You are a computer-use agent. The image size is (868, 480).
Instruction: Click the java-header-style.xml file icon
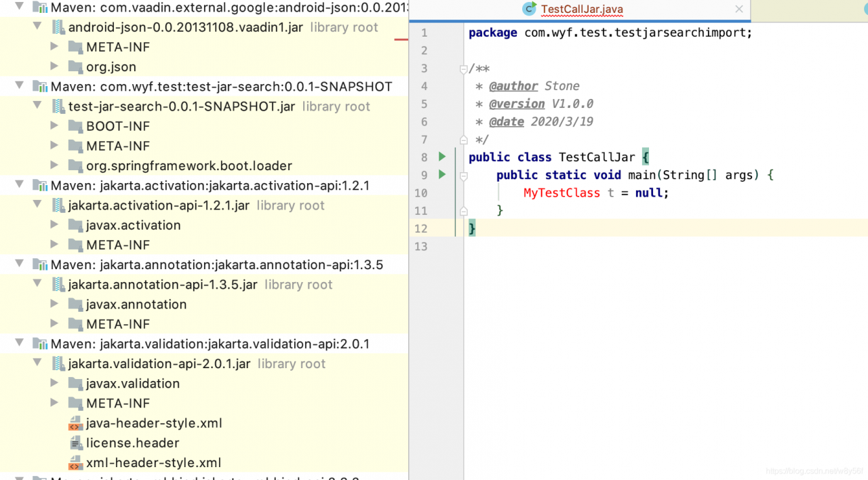click(75, 424)
